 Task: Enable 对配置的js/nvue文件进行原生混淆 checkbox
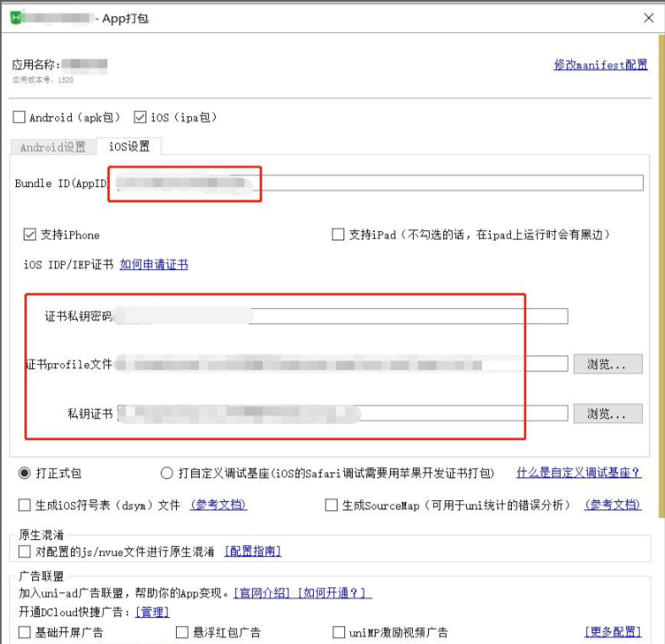click(25, 552)
